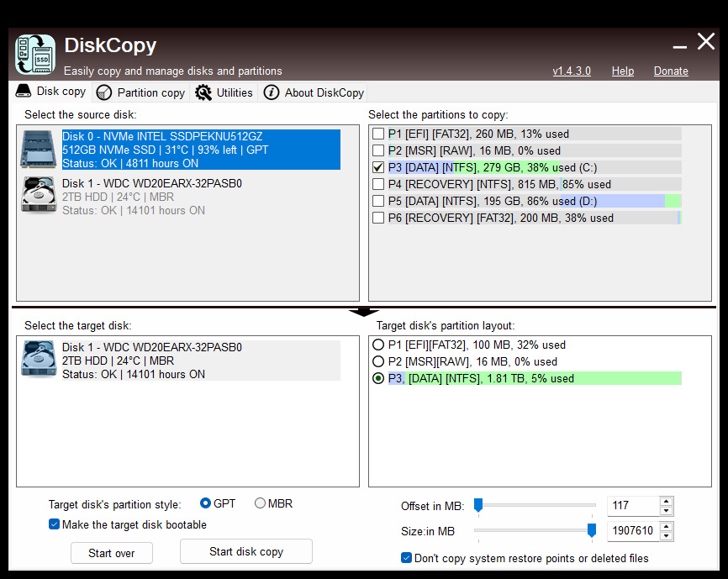The height and width of the screenshot is (579, 728).
Task: Minimize the DiskCopy window
Action: tap(680, 47)
